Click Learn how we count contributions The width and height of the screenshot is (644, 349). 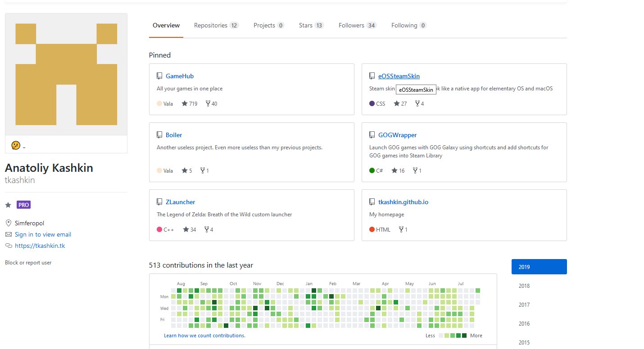[x=204, y=336]
